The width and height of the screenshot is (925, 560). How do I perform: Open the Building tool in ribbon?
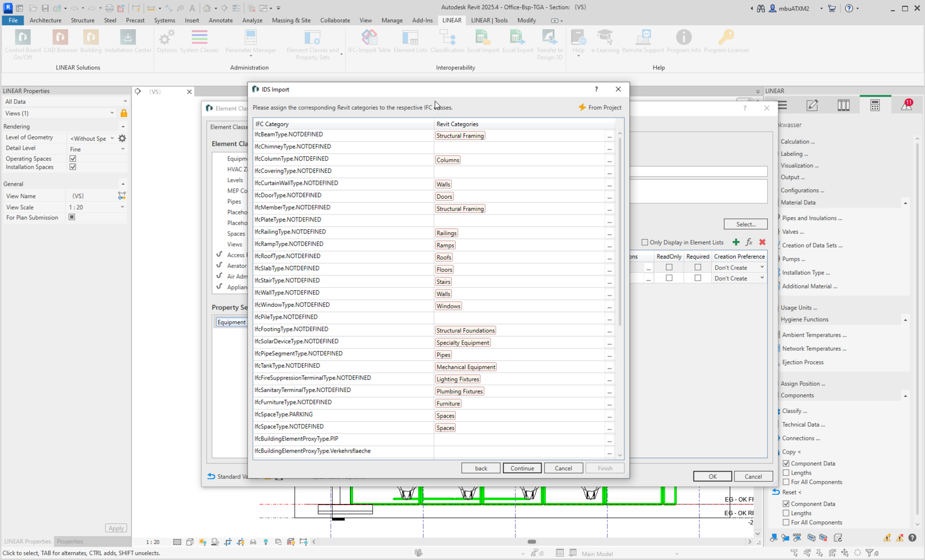(x=91, y=41)
